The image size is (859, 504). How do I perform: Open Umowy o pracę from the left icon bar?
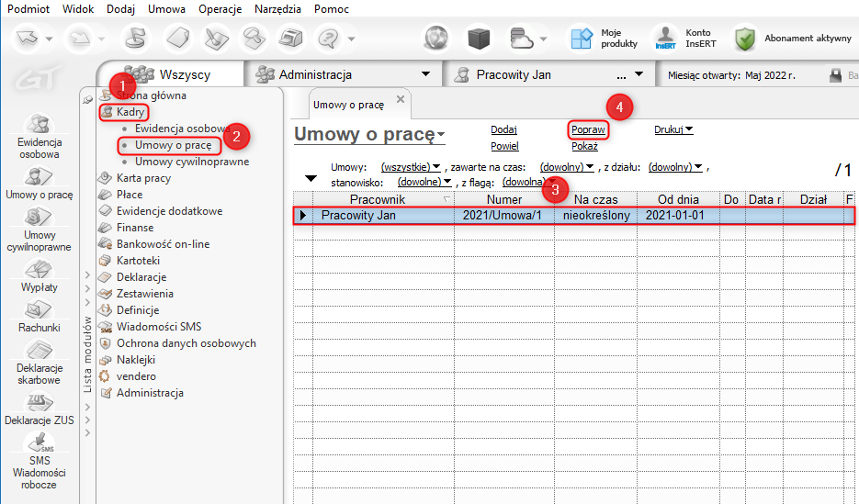[39, 184]
